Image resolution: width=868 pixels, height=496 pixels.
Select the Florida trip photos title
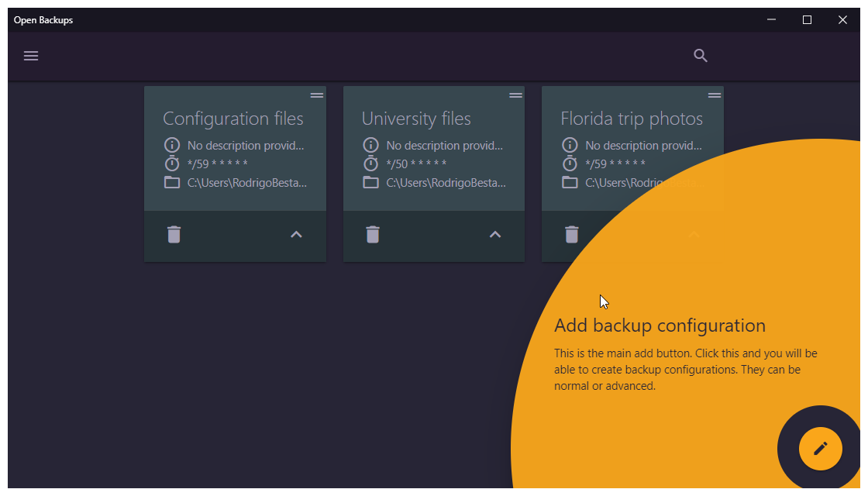tap(631, 119)
